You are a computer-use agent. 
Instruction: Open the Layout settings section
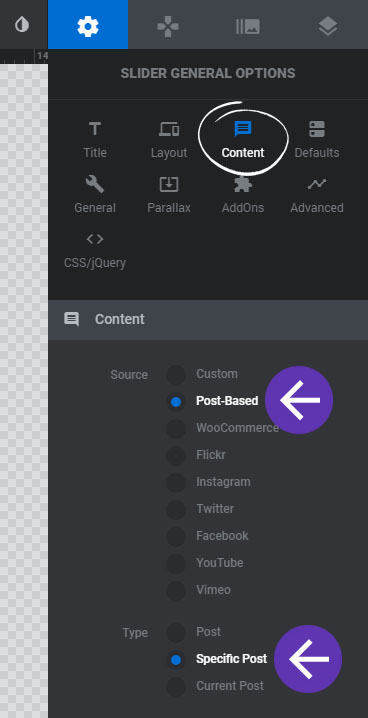click(x=169, y=140)
